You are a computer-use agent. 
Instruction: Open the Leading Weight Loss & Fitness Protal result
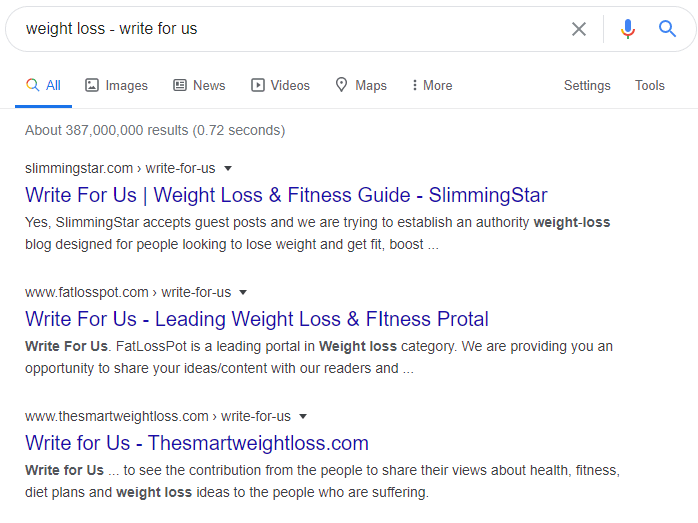(x=257, y=319)
